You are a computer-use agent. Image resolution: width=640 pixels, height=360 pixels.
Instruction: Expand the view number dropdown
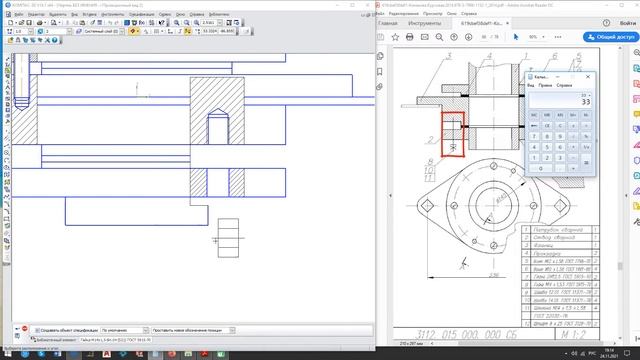tap(69, 31)
